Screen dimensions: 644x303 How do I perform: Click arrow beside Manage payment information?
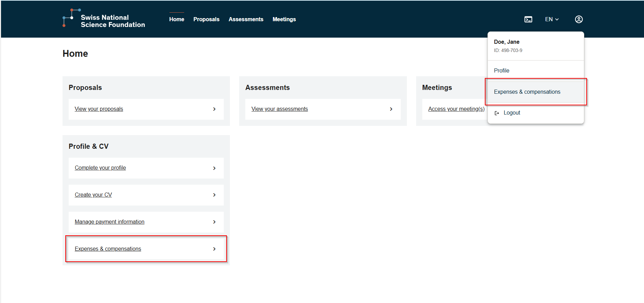pyautogui.click(x=214, y=222)
